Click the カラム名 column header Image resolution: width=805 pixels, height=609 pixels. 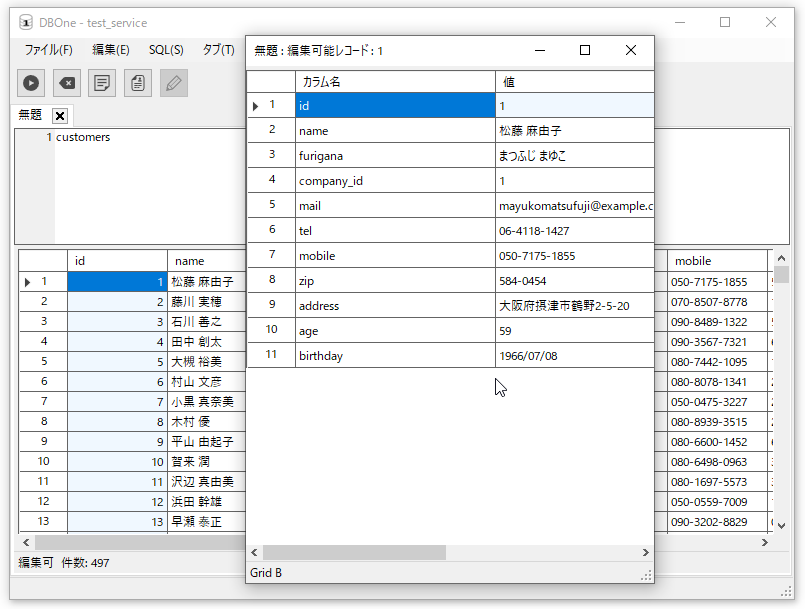395,82
